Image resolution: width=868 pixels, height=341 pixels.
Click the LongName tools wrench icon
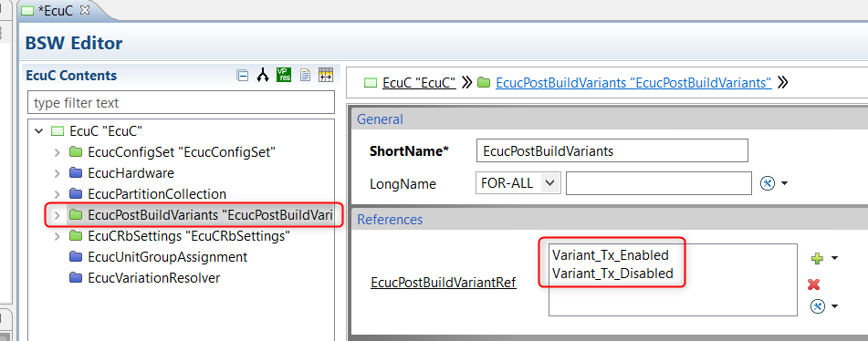click(x=768, y=183)
